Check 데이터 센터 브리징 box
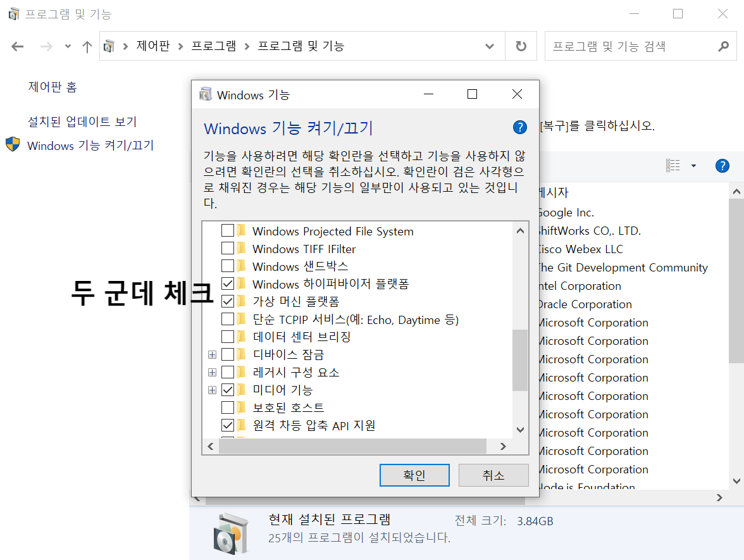 (x=228, y=337)
